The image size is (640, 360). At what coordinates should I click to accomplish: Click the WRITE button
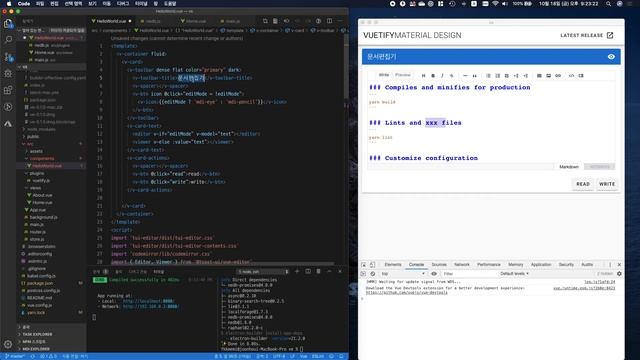point(607,184)
